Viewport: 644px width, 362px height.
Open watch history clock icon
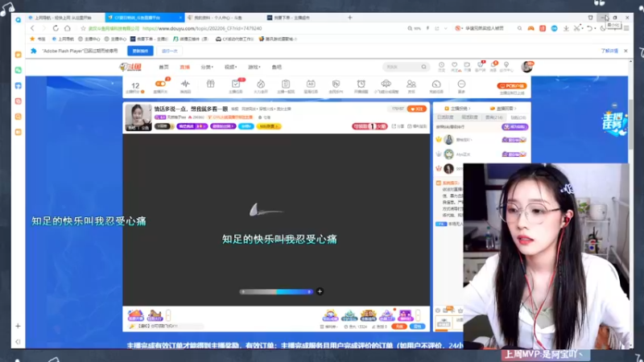[x=441, y=66]
